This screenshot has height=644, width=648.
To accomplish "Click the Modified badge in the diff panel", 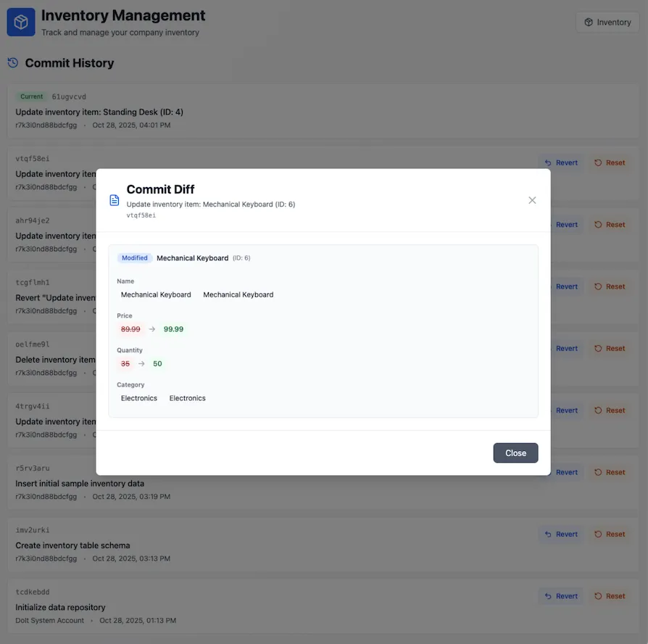I will point(134,257).
